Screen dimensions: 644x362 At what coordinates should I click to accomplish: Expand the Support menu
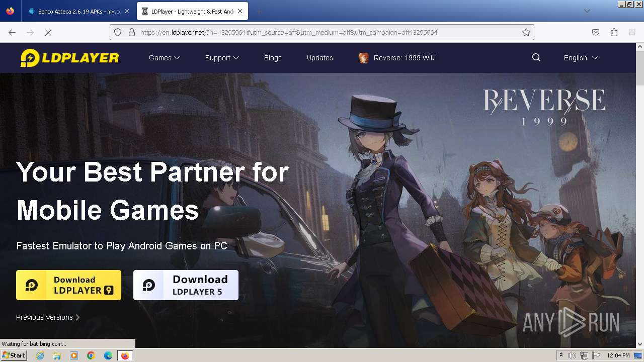[222, 58]
